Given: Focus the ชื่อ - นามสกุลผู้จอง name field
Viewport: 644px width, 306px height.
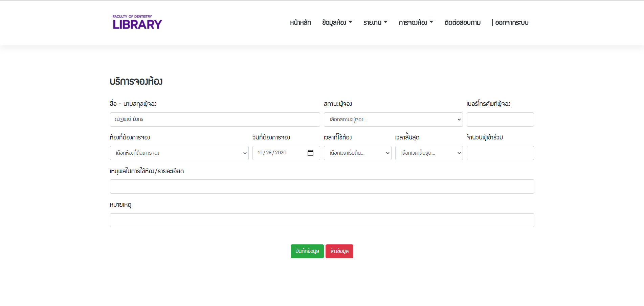Looking at the screenshot, I should click(215, 119).
